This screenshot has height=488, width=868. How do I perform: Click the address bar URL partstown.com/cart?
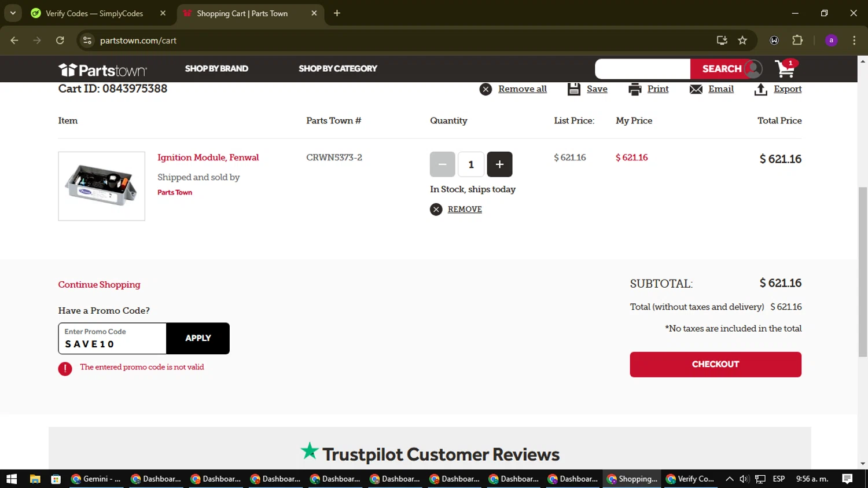138,41
